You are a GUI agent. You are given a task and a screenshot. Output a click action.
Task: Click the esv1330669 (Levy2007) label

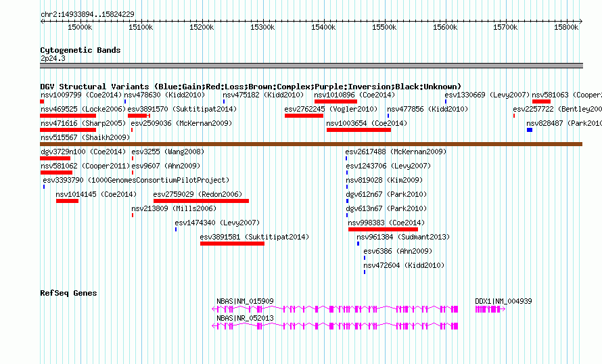[487, 95]
